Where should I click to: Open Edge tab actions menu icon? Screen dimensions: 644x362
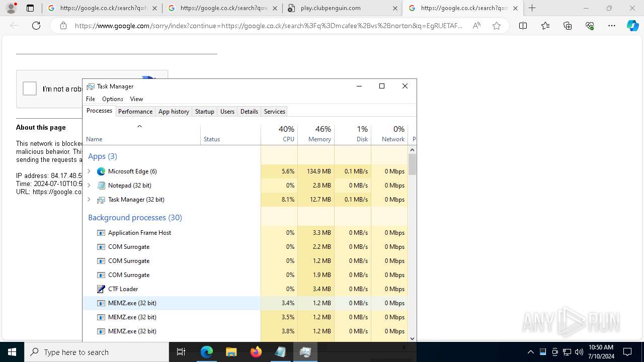pyautogui.click(x=30, y=8)
